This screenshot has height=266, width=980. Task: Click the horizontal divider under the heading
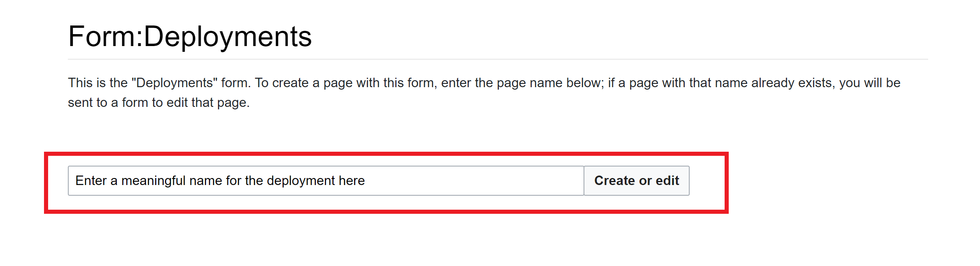(498, 59)
